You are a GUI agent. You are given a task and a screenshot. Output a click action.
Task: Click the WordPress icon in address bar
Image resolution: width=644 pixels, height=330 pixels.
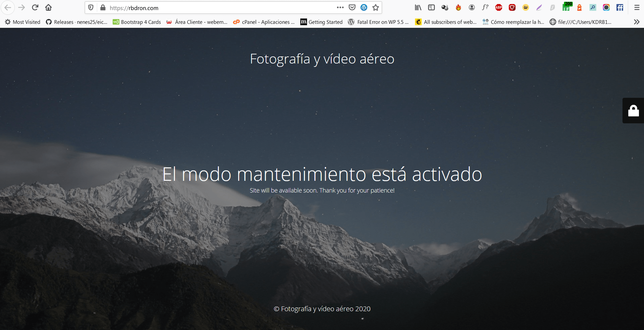[x=364, y=7]
